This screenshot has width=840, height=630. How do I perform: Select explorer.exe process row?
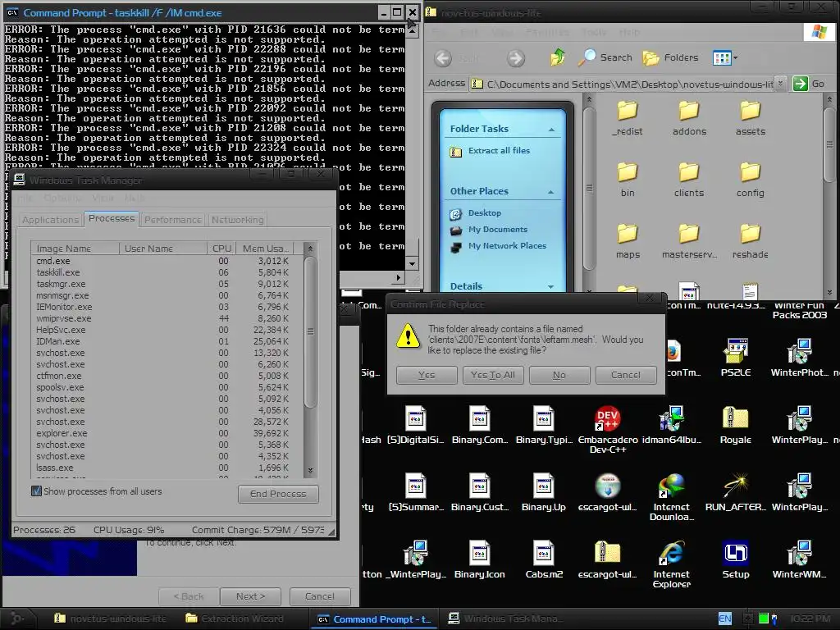(x=163, y=433)
